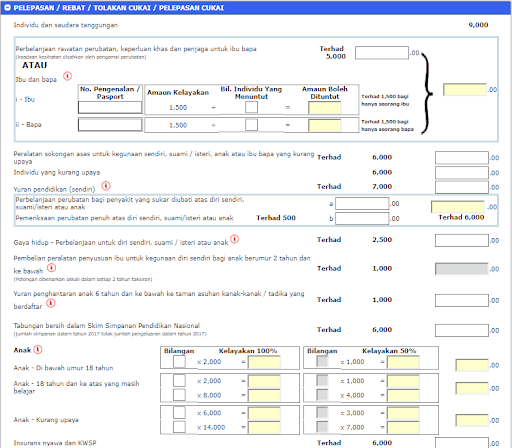Click the Yuran penghantaran anak tadika amount field
This screenshot has width=512, height=448.
462,300
